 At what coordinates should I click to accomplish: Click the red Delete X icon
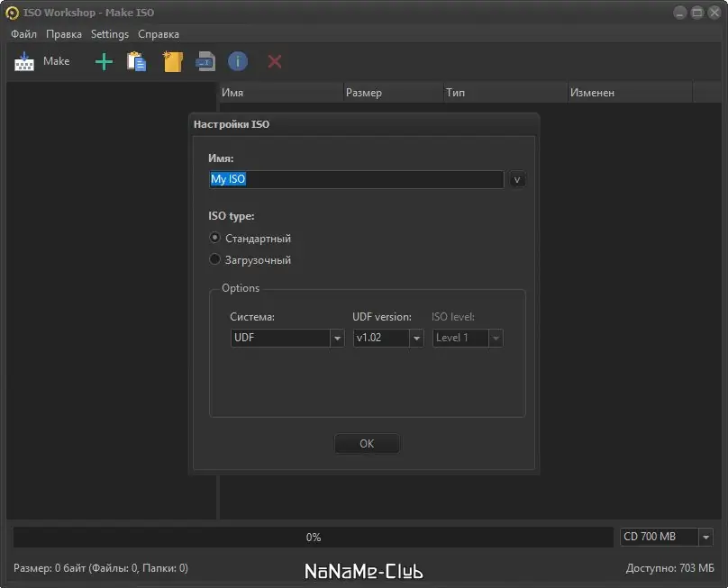pos(273,60)
